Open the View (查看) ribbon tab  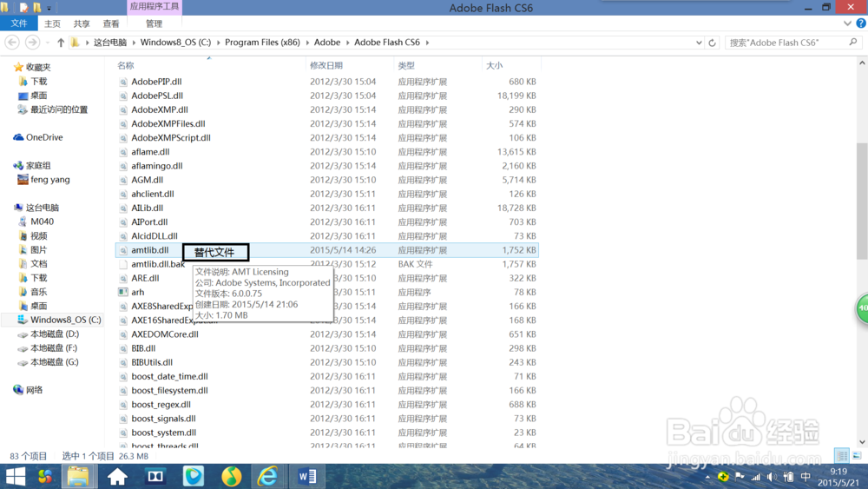tap(111, 23)
